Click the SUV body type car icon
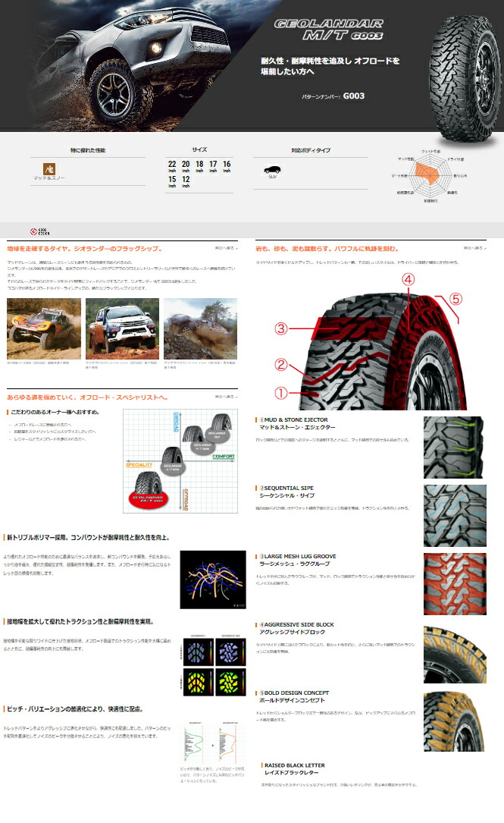The image size is (504, 823). pyautogui.click(x=272, y=170)
